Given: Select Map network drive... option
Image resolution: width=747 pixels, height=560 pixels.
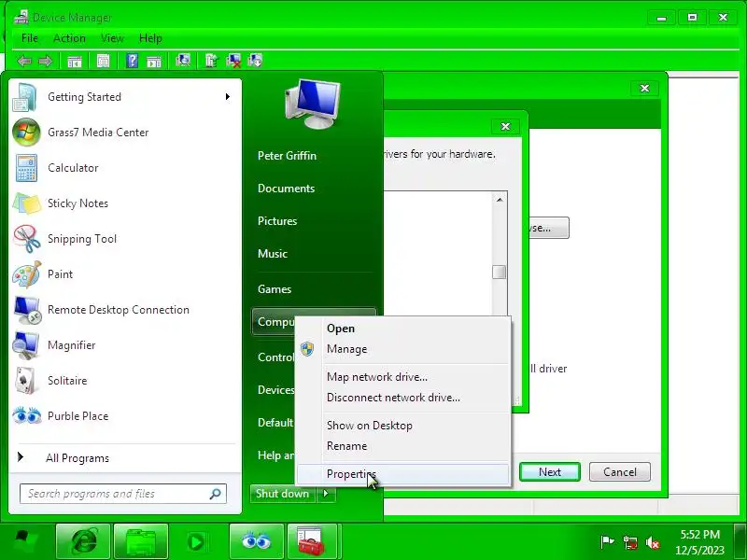Looking at the screenshot, I should (402, 377).
